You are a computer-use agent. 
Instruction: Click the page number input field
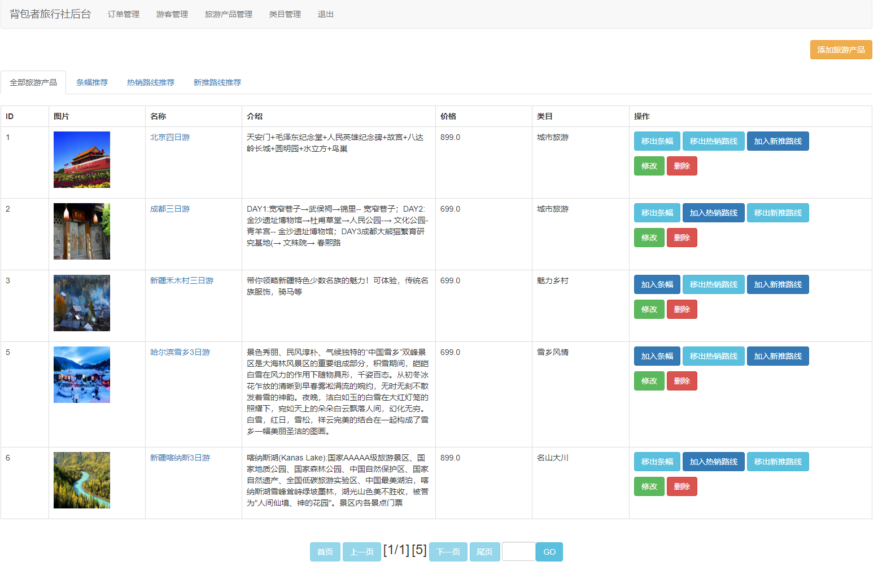518,552
